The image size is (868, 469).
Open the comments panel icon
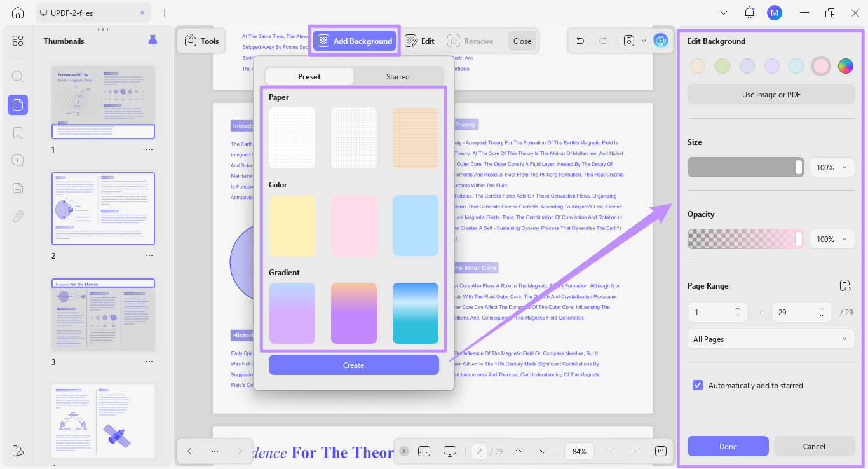(18, 160)
